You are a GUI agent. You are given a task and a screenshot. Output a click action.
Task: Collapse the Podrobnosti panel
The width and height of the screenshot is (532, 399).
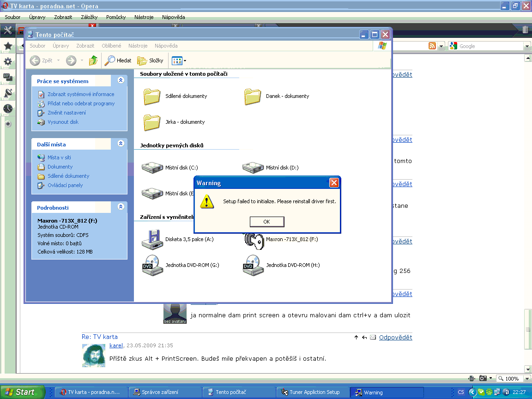[x=121, y=206]
